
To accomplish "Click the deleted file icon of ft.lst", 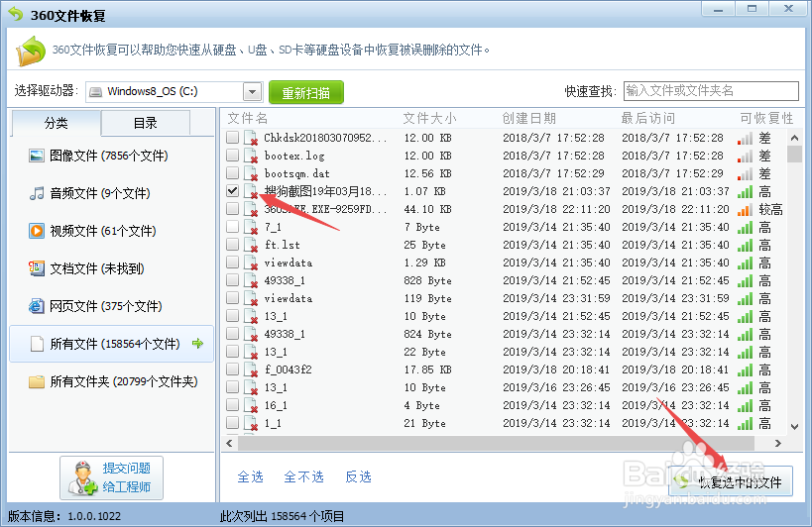I will pyautogui.click(x=251, y=245).
